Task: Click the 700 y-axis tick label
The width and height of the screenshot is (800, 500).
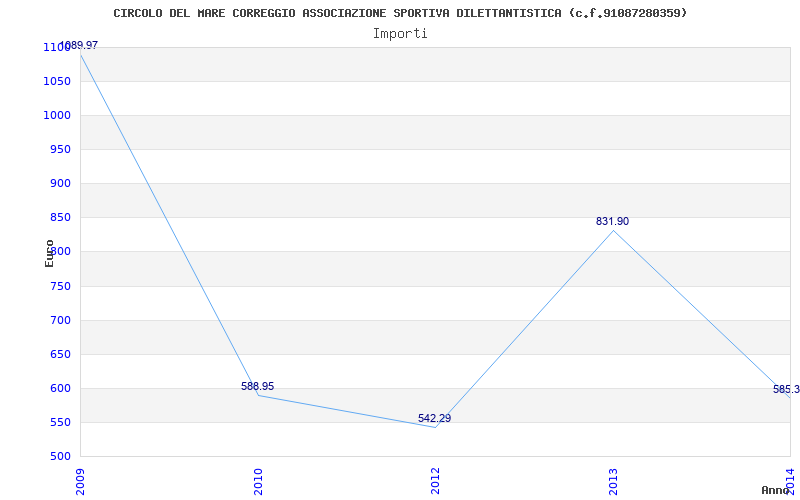Action: [x=60, y=320]
